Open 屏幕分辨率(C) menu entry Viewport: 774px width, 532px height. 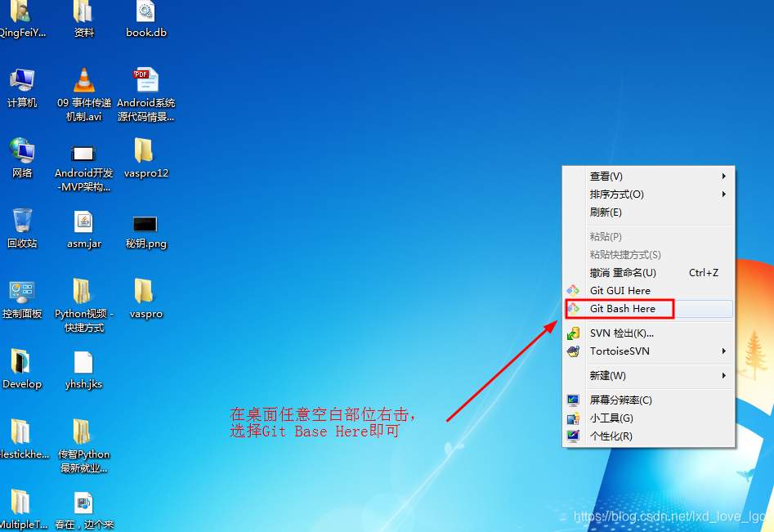point(649,400)
